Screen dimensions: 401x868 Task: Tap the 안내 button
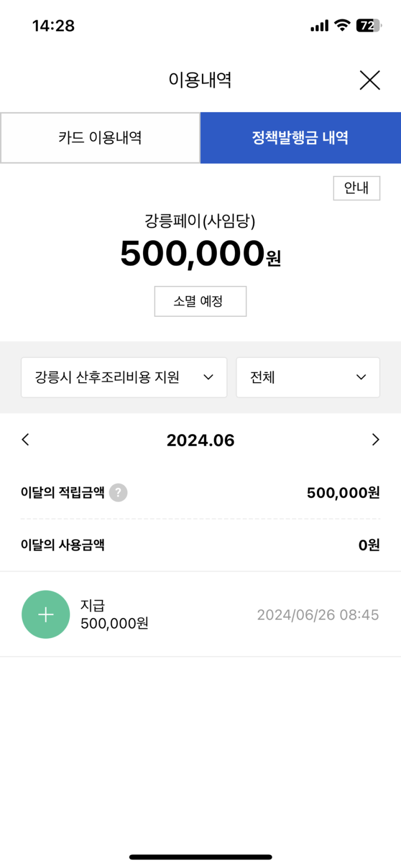[x=356, y=188]
